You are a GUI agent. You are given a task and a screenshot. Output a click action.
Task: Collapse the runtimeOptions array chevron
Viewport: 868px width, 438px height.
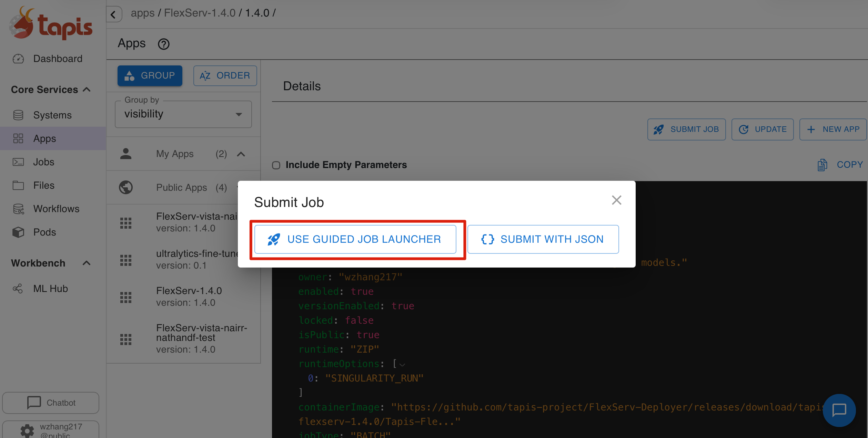point(402,364)
